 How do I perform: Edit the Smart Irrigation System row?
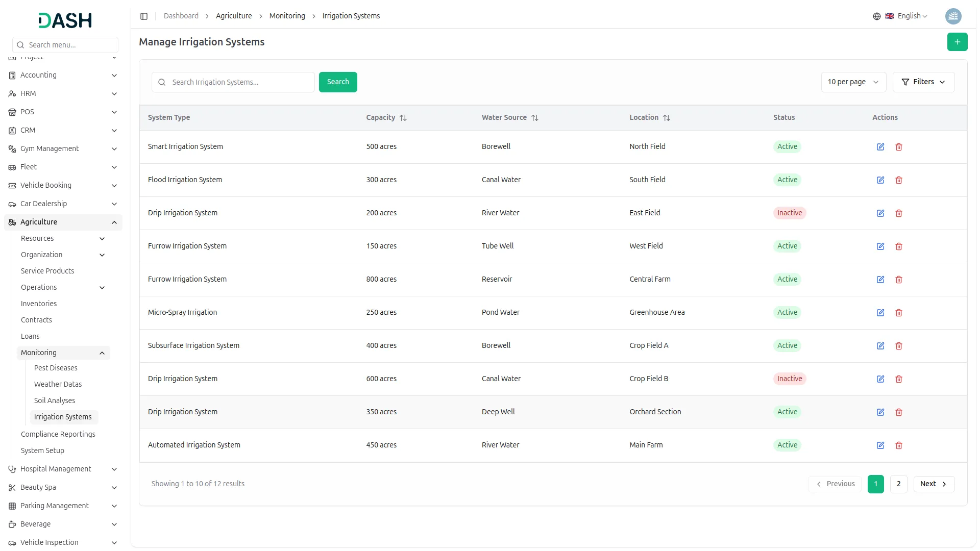880,147
